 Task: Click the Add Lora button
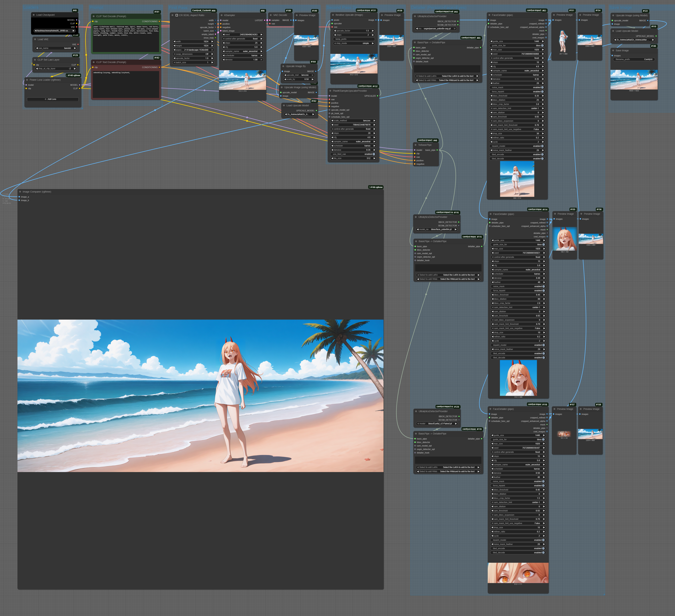point(53,99)
